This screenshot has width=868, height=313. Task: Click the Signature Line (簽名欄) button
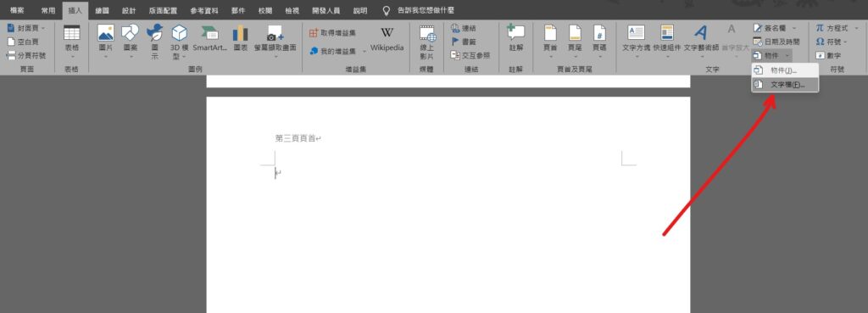pos(771,28)
